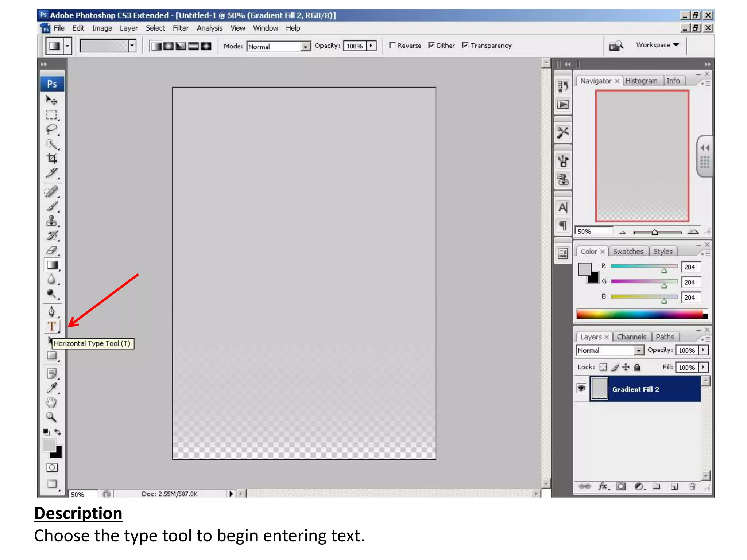The image size is (747, 560).
Task: Select the Horizontal Type tool
Action: pos(52,326)
